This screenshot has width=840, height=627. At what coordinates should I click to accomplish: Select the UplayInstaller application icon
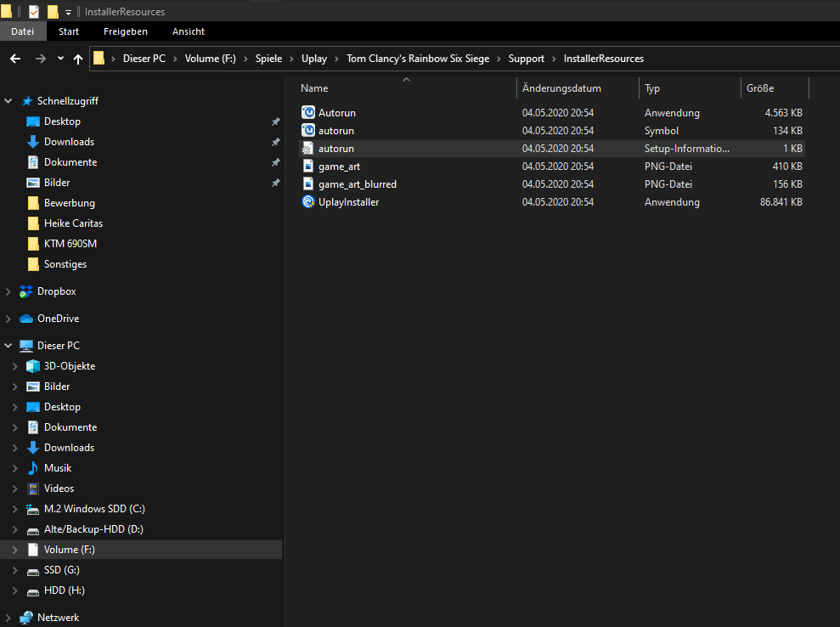click(308, 201)
